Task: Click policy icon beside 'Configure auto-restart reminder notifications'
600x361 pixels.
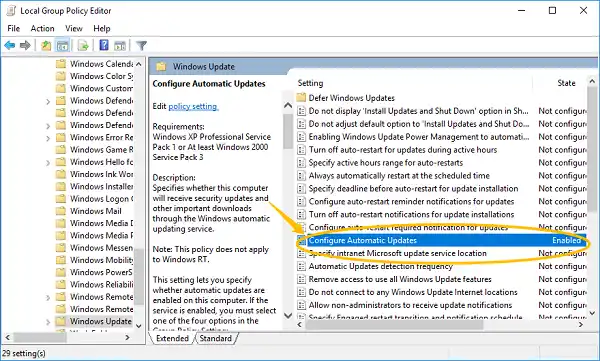Action: coord(302,201)
